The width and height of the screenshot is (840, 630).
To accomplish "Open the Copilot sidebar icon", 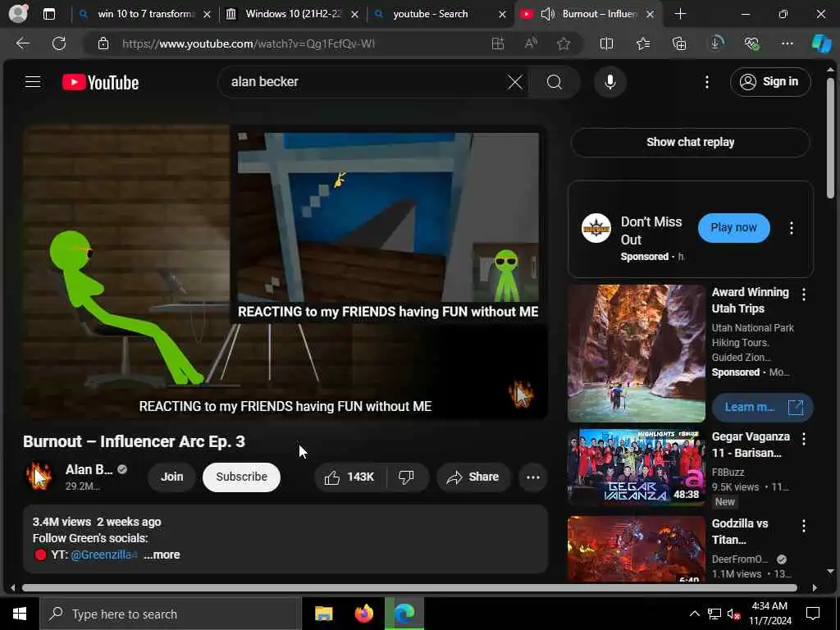I will click(821, 43).
